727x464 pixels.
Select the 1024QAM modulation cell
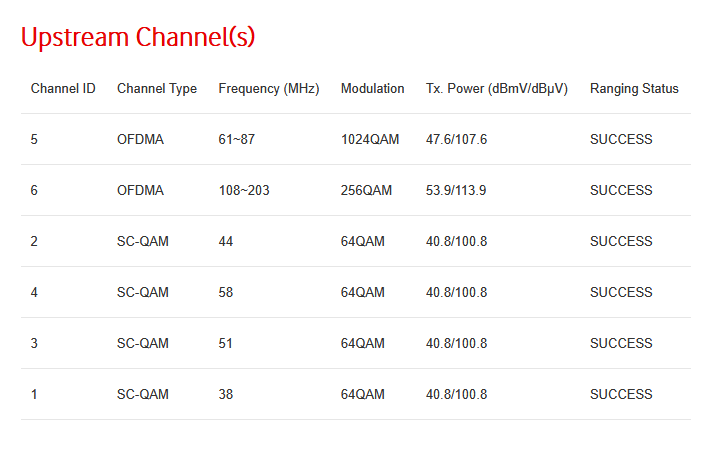click(x=370, y=140)
